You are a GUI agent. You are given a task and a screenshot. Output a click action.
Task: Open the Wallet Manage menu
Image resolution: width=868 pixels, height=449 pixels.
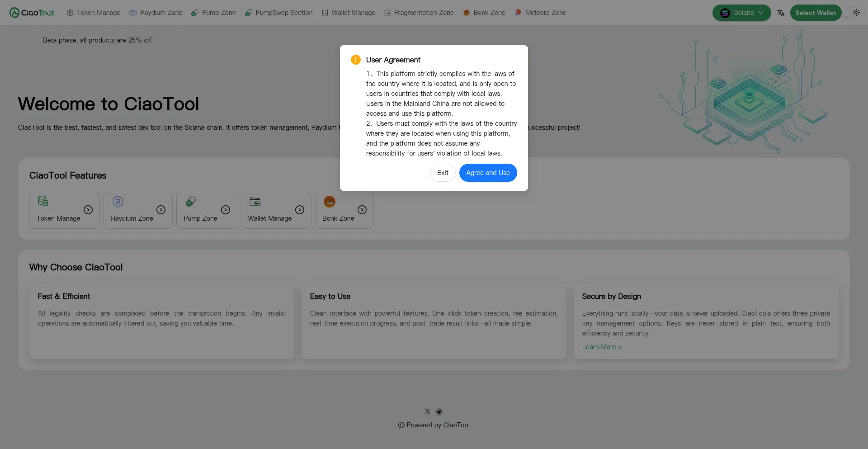click(349, 13)
